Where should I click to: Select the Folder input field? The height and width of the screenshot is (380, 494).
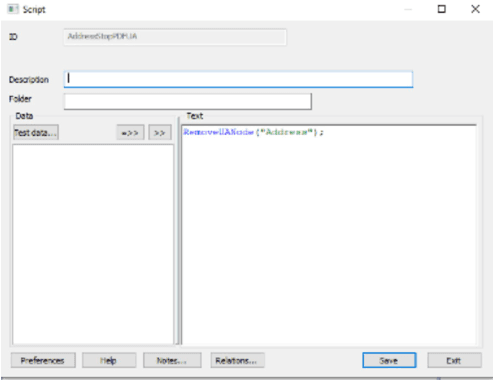(x=188, y=101)
